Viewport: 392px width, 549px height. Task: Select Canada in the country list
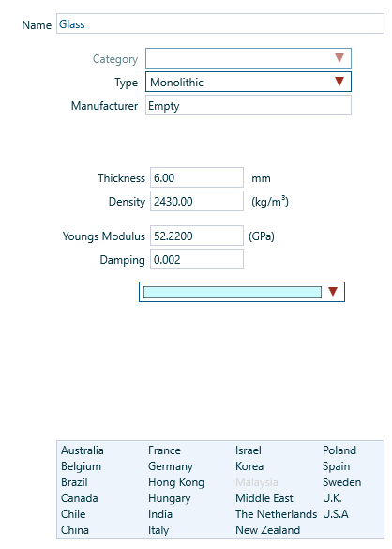[x=80, y=498]
